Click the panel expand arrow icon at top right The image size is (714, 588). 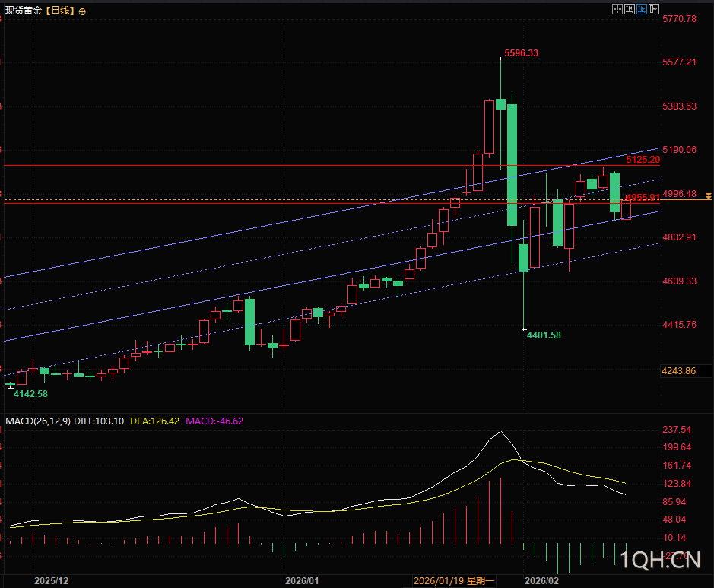pos(654,9)
